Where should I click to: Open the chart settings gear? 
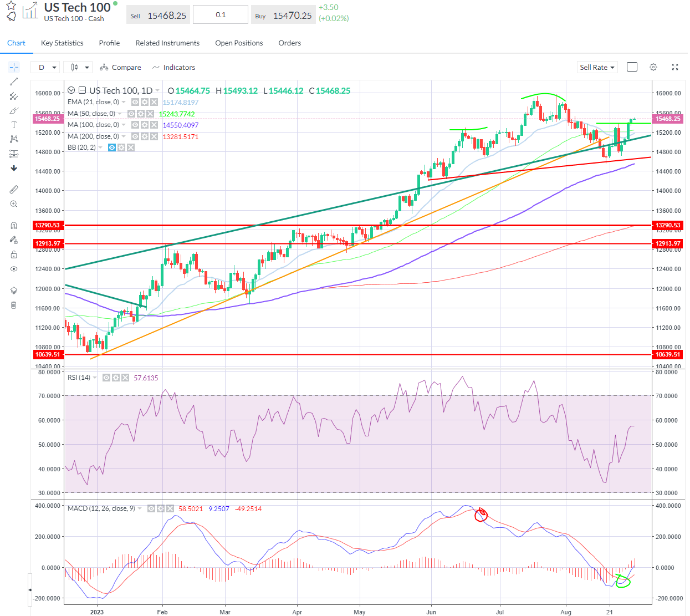(x=653, y=67)
